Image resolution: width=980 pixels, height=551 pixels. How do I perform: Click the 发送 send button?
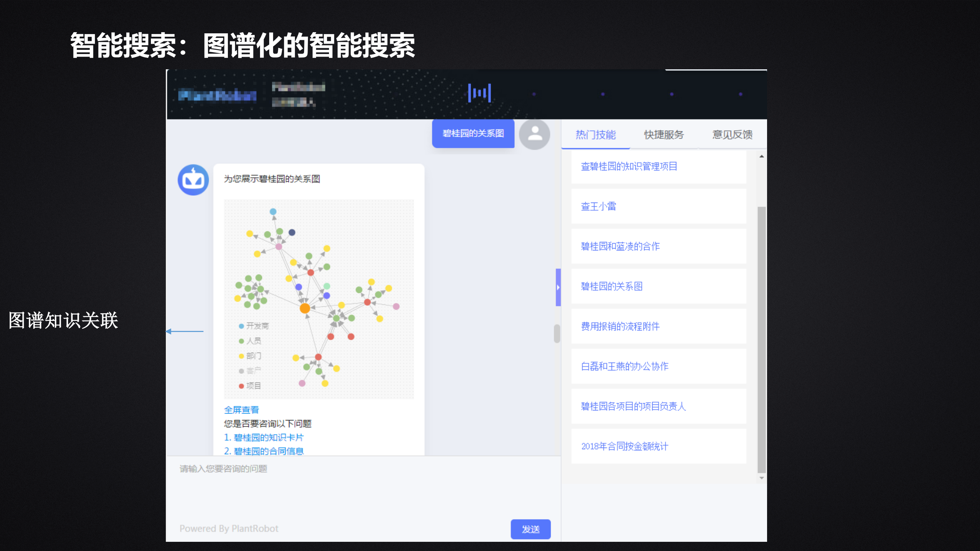pyautogui.click(x=531, y=529)
